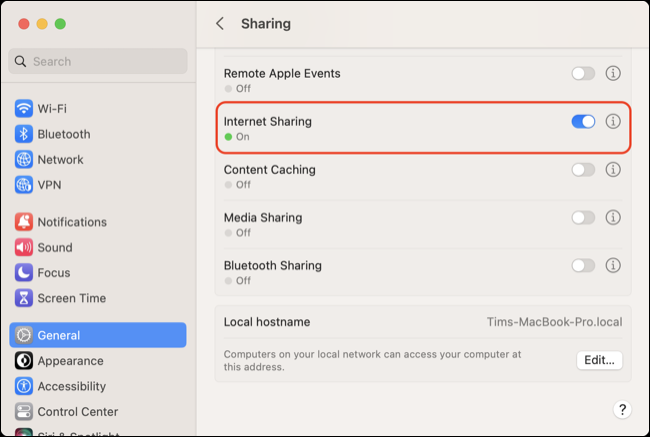Open the VPN settings icon
The width and height of the screenshot is (650, 437).
pos(24,185)
